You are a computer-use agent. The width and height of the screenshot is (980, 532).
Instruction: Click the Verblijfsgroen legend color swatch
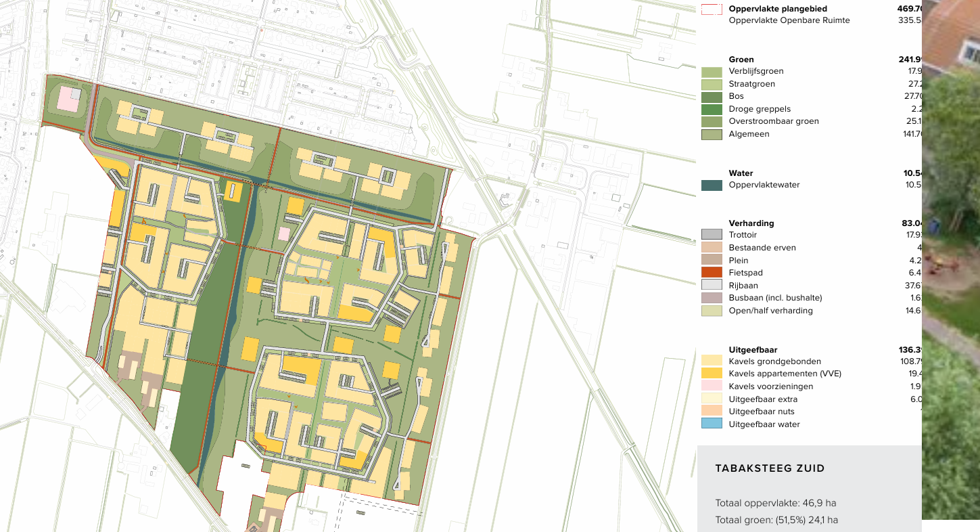(x=711, y=72)
